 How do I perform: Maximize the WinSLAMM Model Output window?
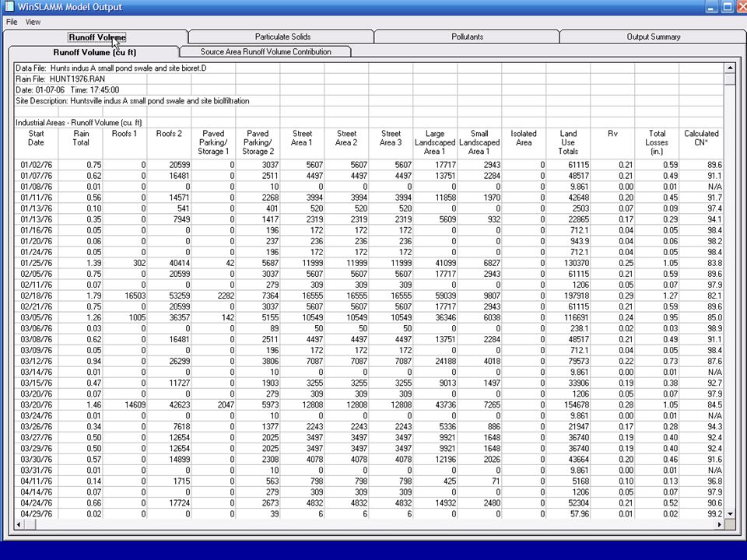pyautogui.click(x=727, y=7)
